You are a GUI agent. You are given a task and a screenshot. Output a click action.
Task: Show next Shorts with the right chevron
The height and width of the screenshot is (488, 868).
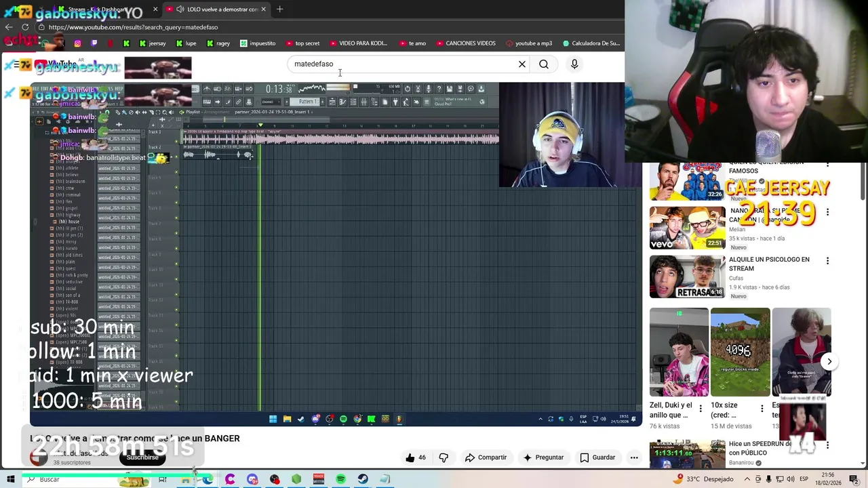tap(829, 361)
